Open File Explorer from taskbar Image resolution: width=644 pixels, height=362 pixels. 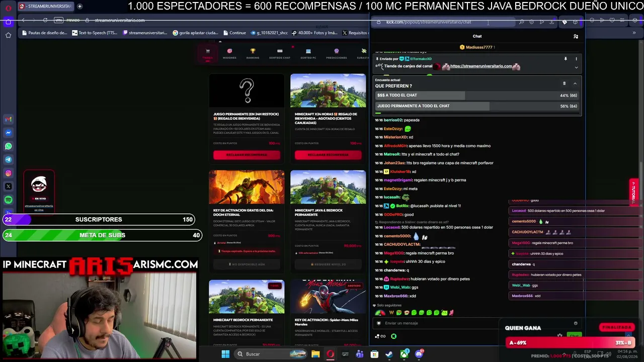tap(315, 354)
